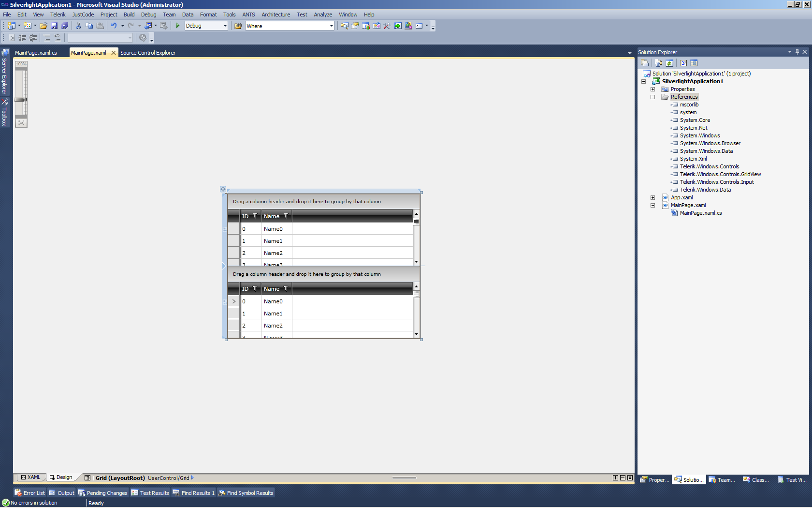Collapse the MainPage.xaml tree node
This screenshot has width=812, height=508.
pos(652,205)
